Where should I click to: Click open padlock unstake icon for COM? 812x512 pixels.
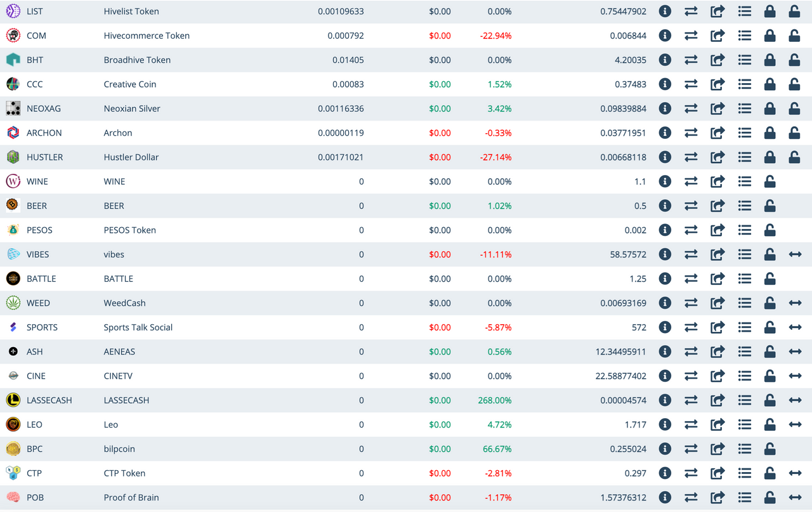pos(794,36)
